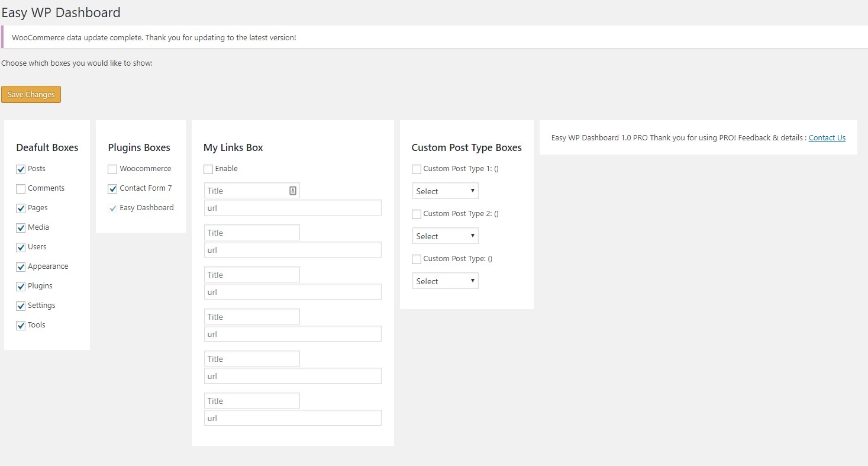Uncheck the Media checkbox
The width and height of the screenshot is (868, 466).
point(21,228)
